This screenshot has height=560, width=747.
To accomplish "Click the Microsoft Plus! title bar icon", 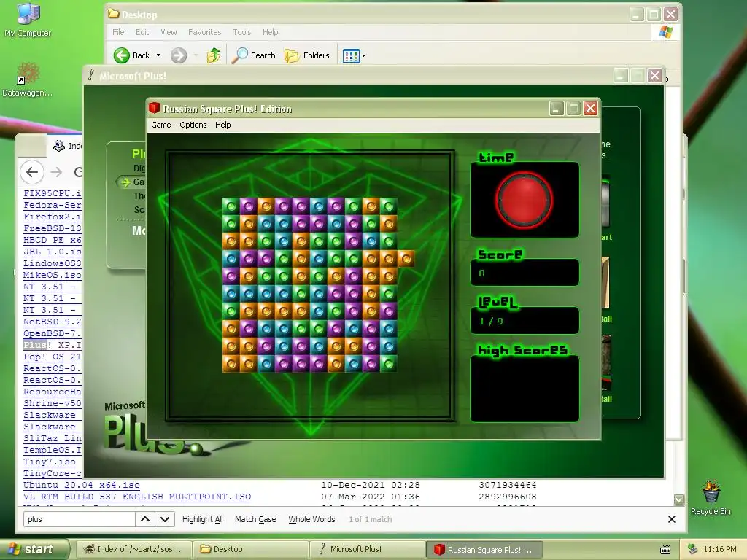I will pos(91,75).
